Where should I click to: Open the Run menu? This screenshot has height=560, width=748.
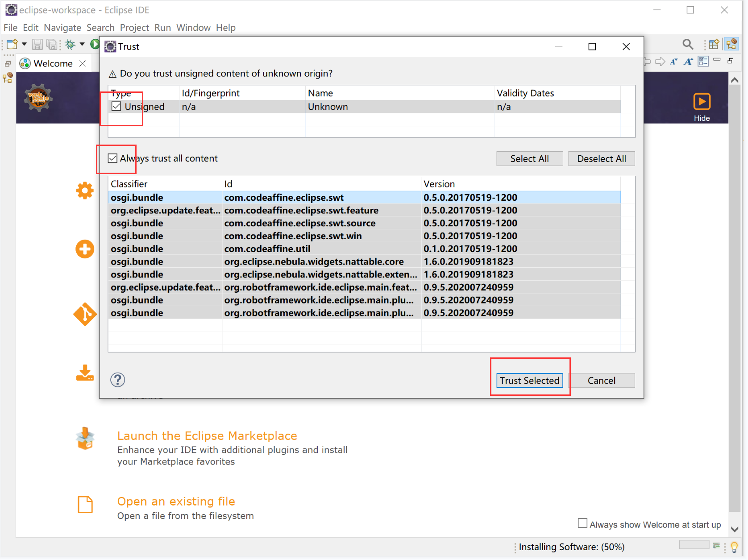[x=163, y=28]
